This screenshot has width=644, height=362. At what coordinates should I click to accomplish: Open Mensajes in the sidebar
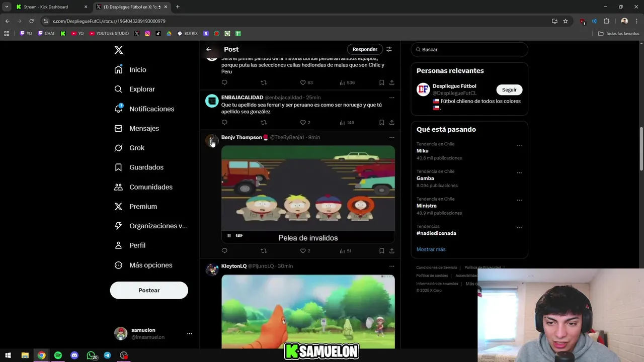[x=137, y=128]
